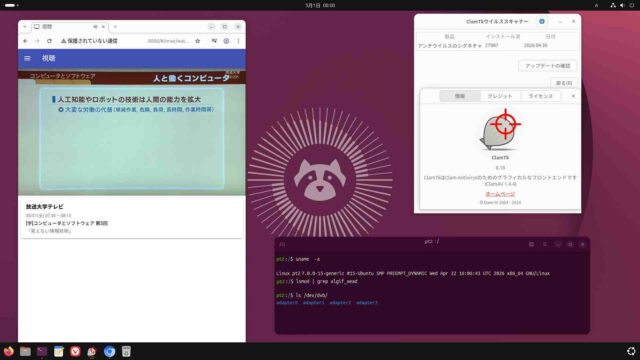Open the network icon in system tray
The height and width of the screenshot is (360, 640).
tap(613, 5)
